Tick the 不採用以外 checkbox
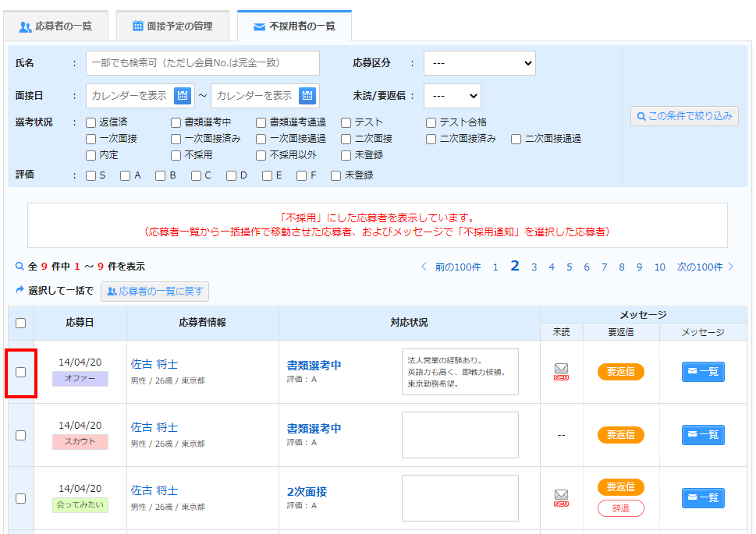This screenshot has height=534, width=756. click(x=261, y=156)
